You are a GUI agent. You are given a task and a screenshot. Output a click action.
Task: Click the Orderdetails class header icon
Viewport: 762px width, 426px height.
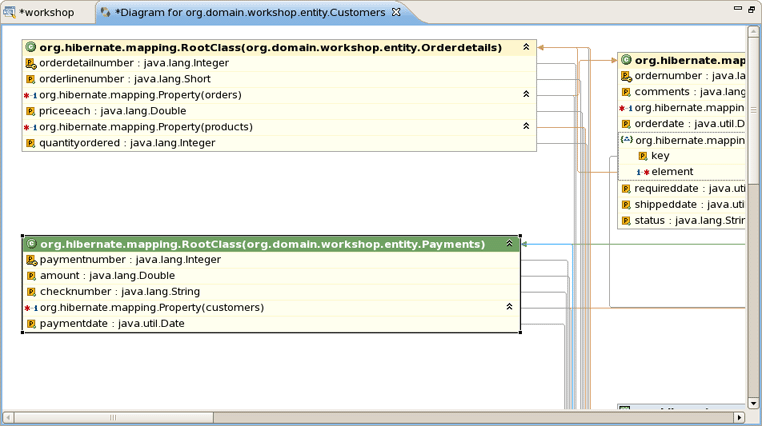pos(31,47)
